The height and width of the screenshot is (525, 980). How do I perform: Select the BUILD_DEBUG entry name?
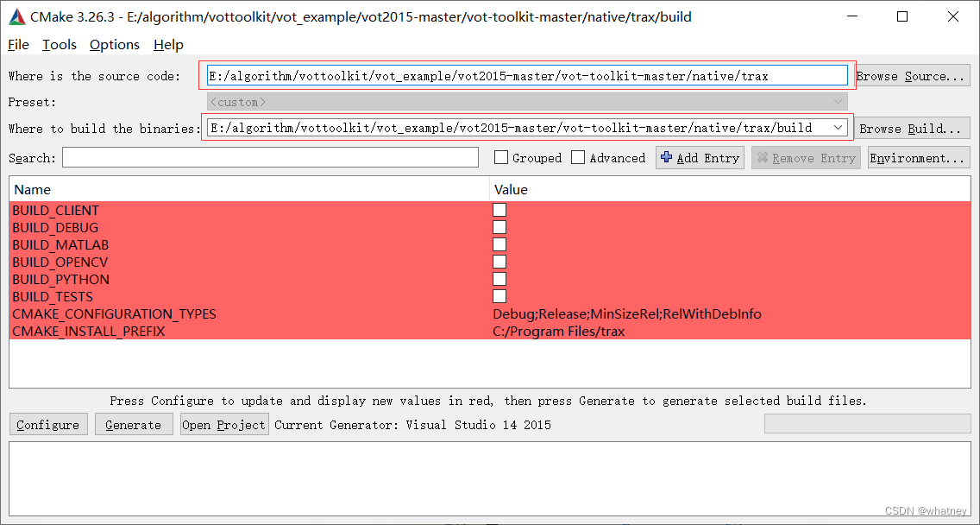pyautogui.click(x=55, y=227)
